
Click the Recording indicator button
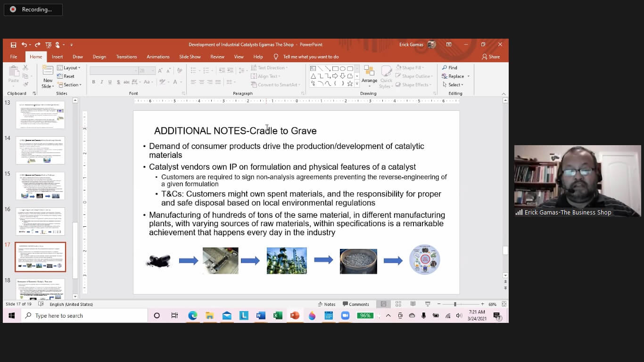click(33, 9)
